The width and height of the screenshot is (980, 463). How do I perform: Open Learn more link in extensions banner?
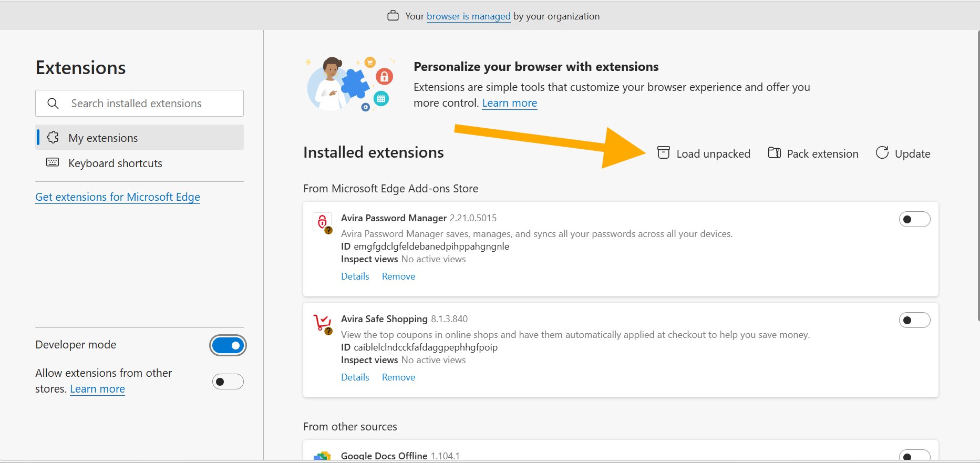coord(510,103)
